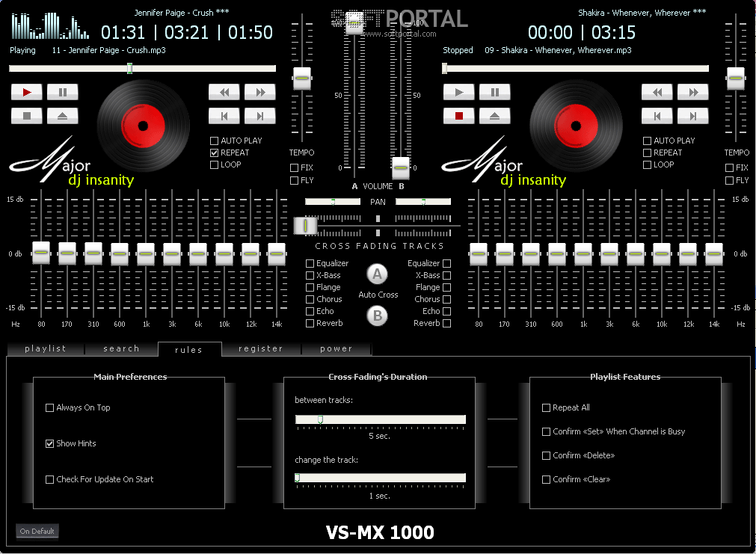Stop playback on deck A
Screen dimensions: 756x554
(26, 116)
